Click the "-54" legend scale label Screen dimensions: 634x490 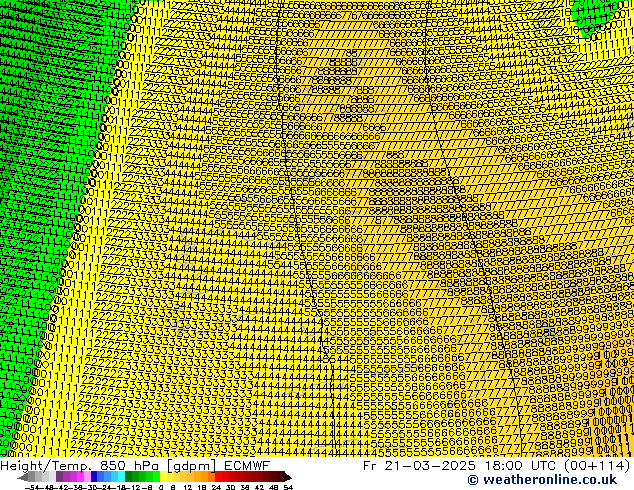tap(32, 487)
